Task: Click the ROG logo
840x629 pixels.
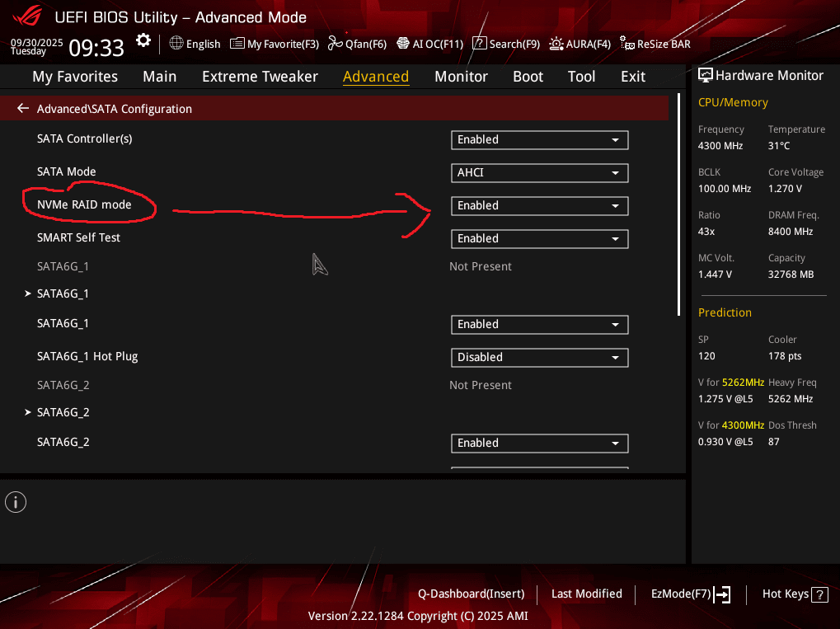Action: point(27,16)
